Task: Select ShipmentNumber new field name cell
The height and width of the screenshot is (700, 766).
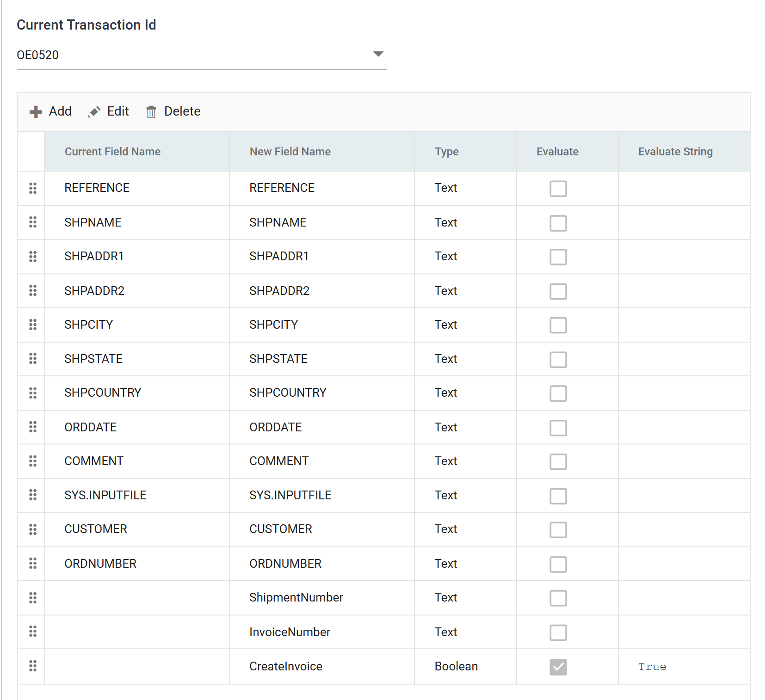Action: 322,598
